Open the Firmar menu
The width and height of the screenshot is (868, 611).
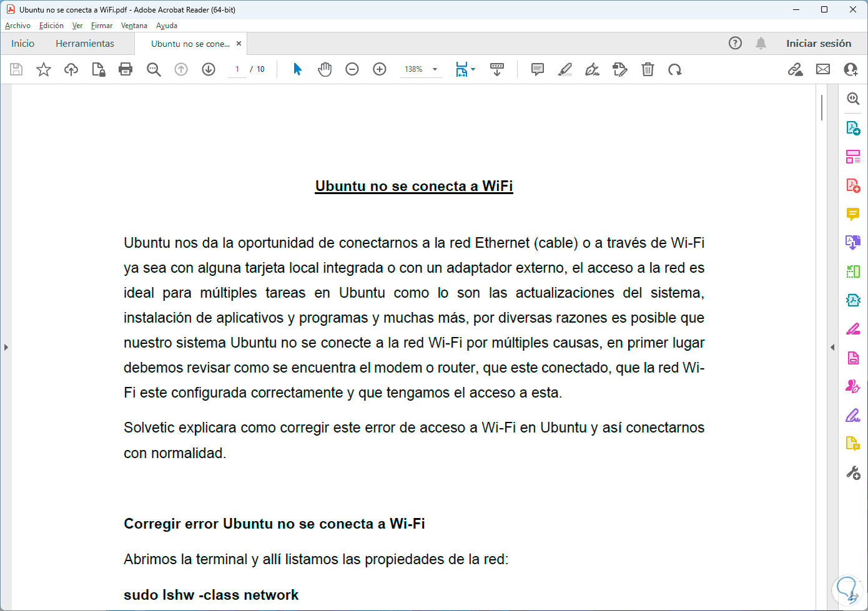coord(102,26)
